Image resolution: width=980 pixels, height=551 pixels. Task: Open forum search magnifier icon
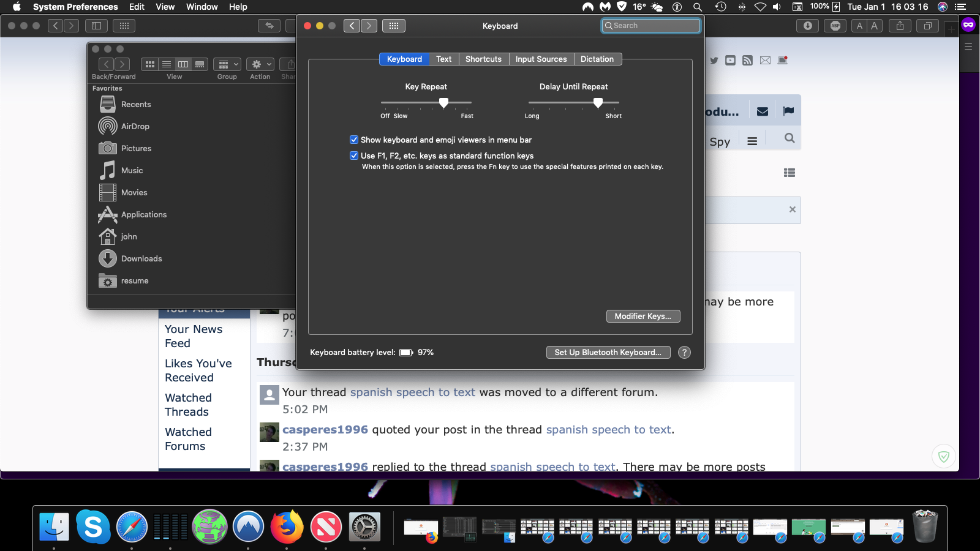(790, 138)
